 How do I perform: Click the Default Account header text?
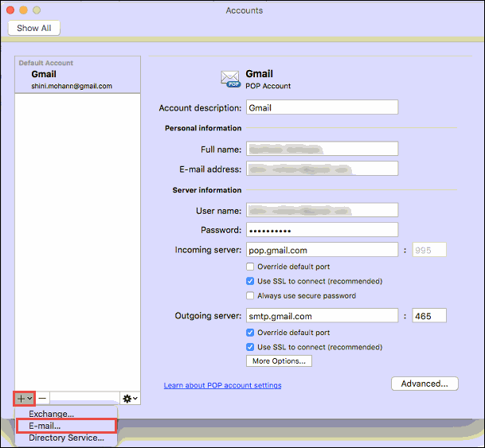45,63
